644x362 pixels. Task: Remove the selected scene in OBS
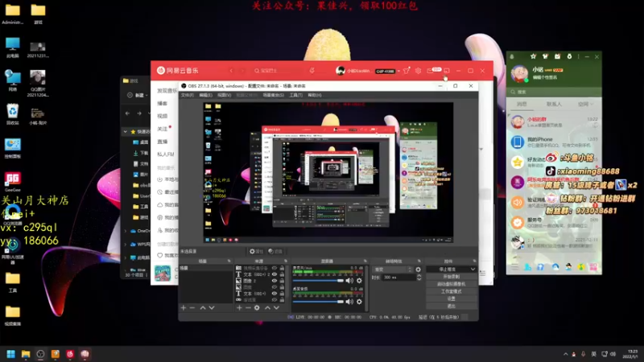[192, 307]
